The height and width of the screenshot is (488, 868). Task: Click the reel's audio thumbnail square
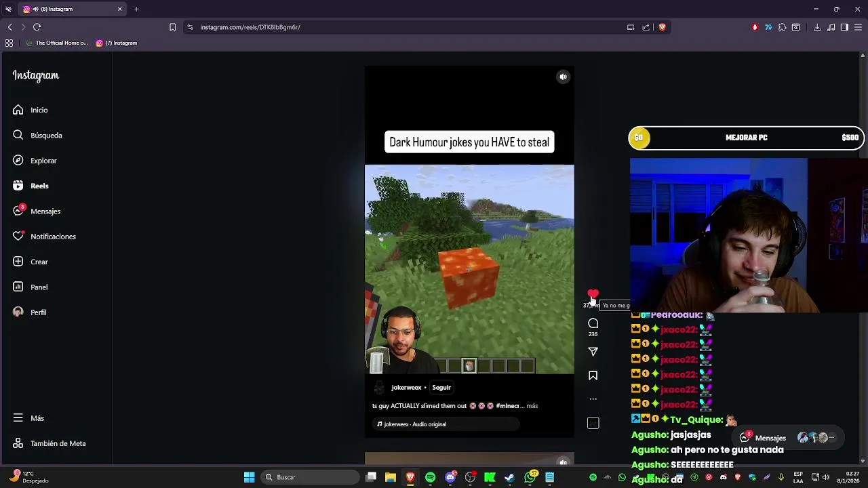593,424
